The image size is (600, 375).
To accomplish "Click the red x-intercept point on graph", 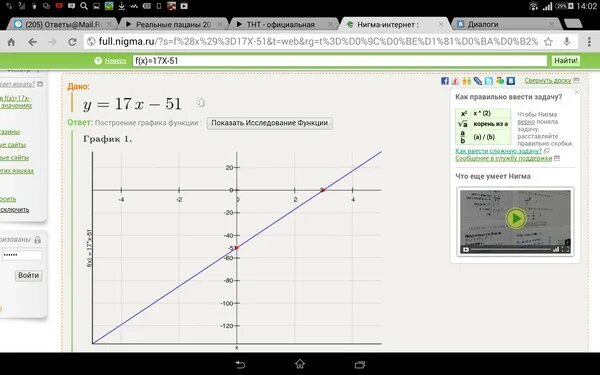I will [323, 190].
